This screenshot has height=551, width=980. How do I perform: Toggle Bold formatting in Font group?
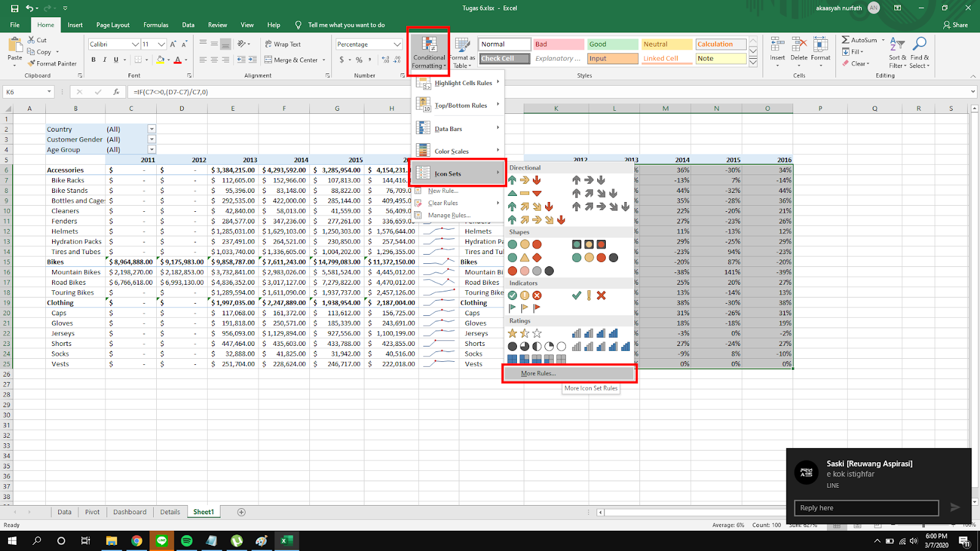[x=94, y=60]
